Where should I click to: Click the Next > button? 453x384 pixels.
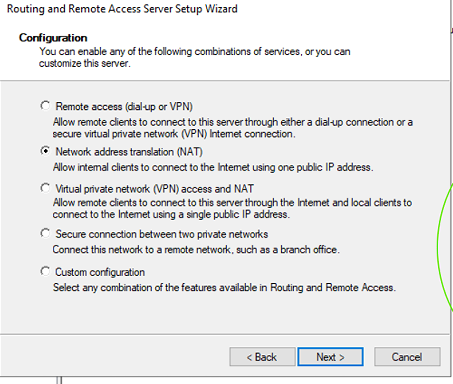tap(330, 357)
